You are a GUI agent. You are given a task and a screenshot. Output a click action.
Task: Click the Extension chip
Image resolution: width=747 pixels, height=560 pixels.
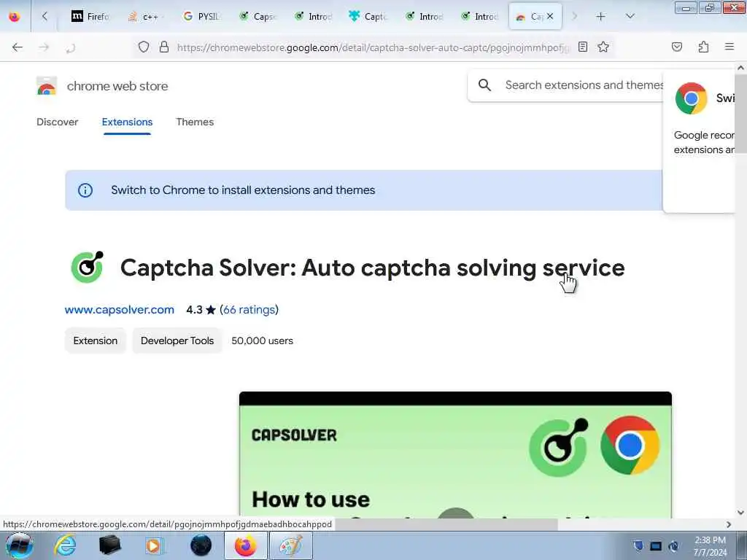point(96,341)
